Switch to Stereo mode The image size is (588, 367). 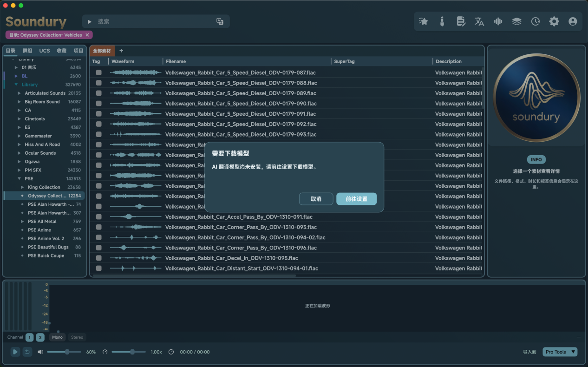point(77,337)
